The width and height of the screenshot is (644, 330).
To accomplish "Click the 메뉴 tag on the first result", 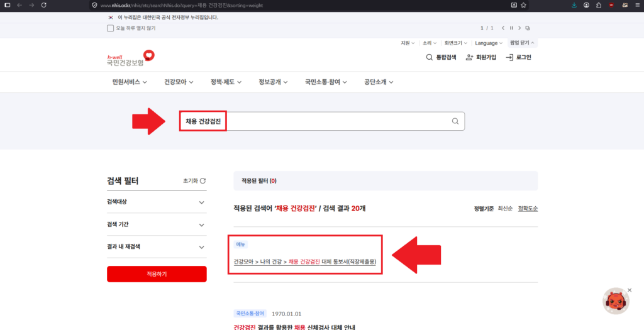I will [240, 245].
